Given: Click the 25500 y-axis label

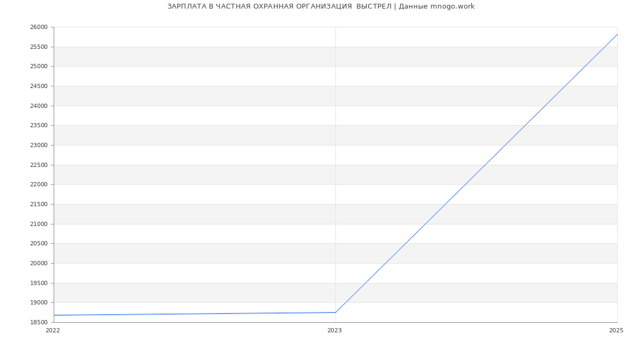Looking at the screenshot, I should 39,47.
